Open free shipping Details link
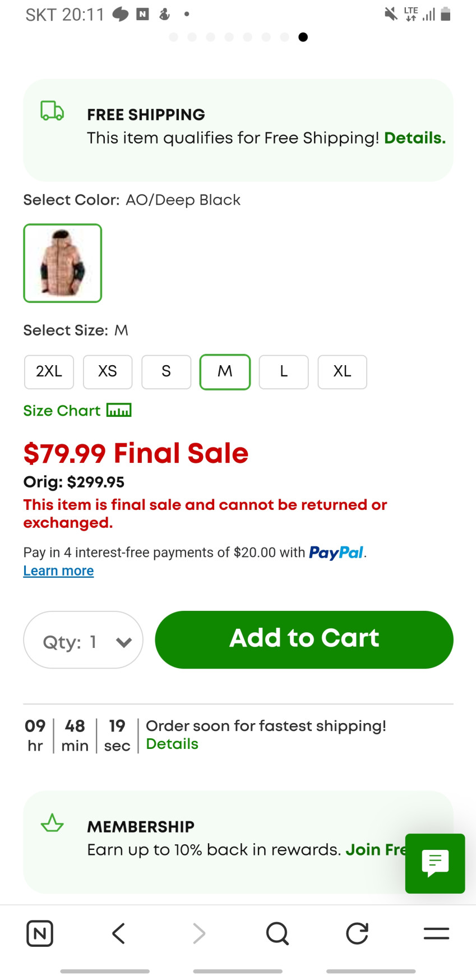 point(414,138)
